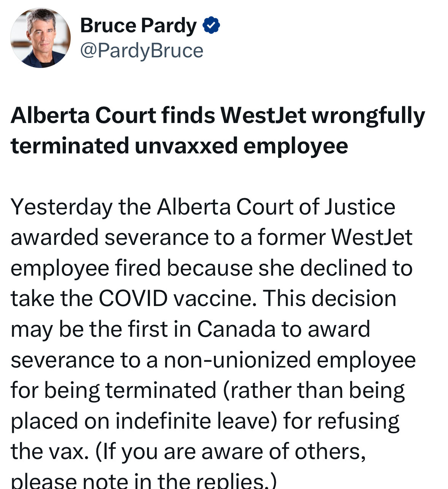Click the word "non-unionized"

(x=237, y=360)
